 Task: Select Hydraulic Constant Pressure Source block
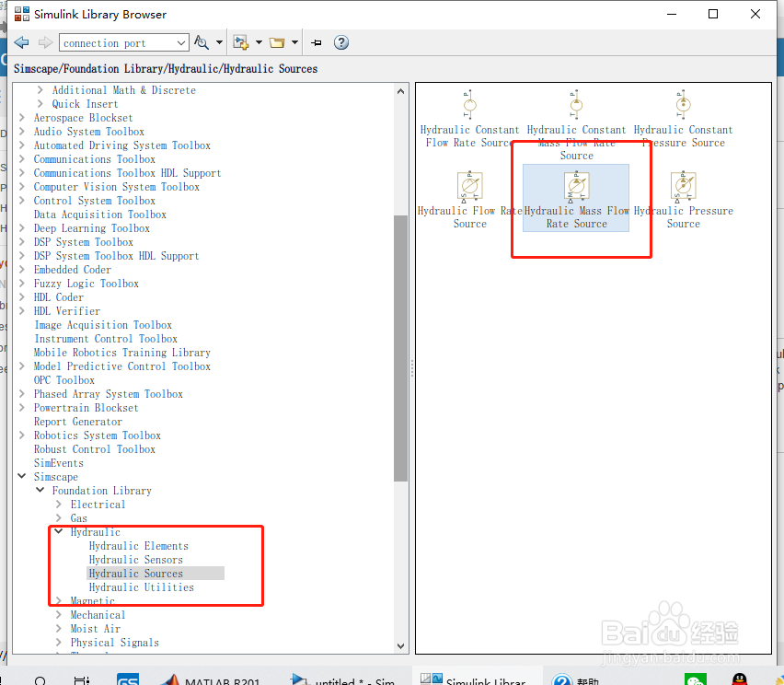pos(683,119)
